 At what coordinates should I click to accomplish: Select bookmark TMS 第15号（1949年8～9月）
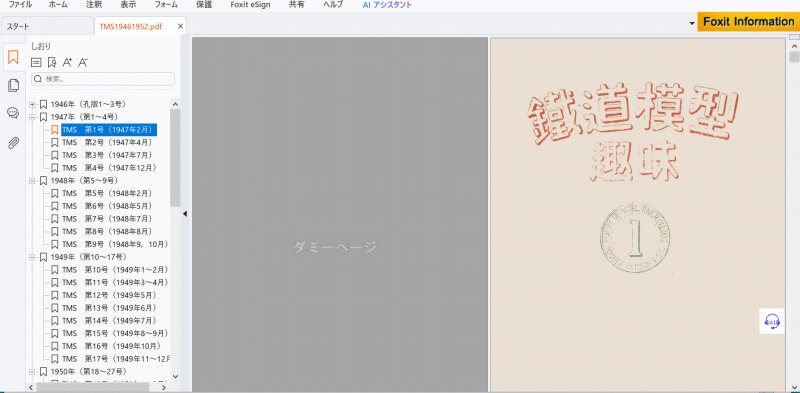pyautogui.click(x=115, y=334)
